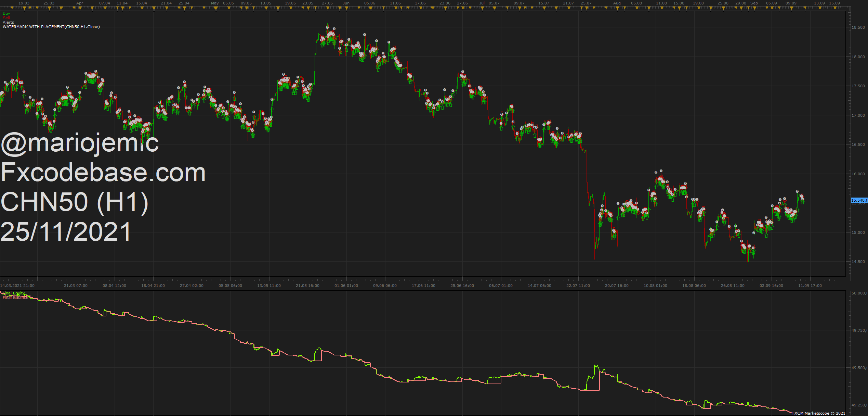Viewport: 868px width, 416px height.
Task: Click the 27.05 date on top axis
Action: pyautogui.click(x=327, y=3)
